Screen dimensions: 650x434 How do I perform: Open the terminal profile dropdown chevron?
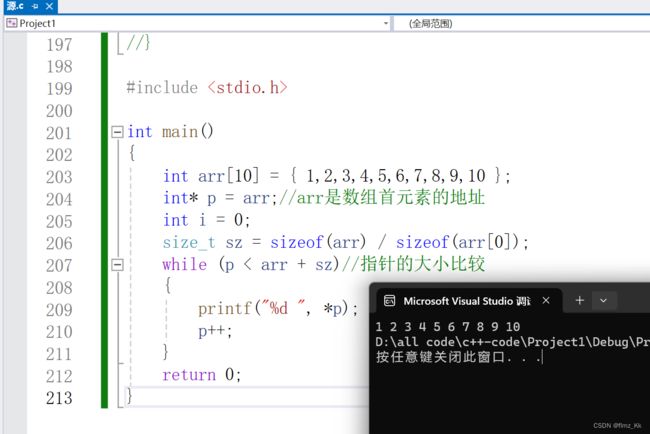pos(604,301)
